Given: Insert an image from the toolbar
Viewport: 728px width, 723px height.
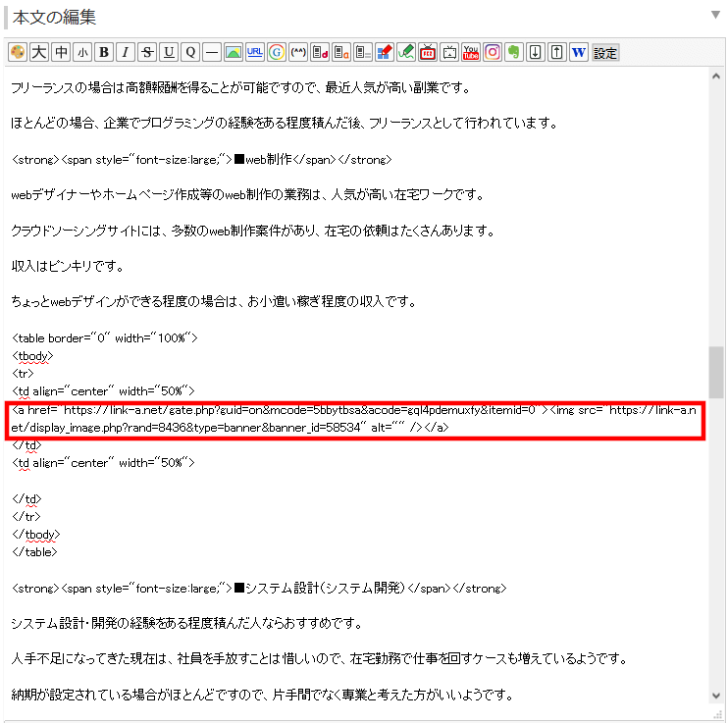Looking at the screenshot, I should (x=234, y=52).
